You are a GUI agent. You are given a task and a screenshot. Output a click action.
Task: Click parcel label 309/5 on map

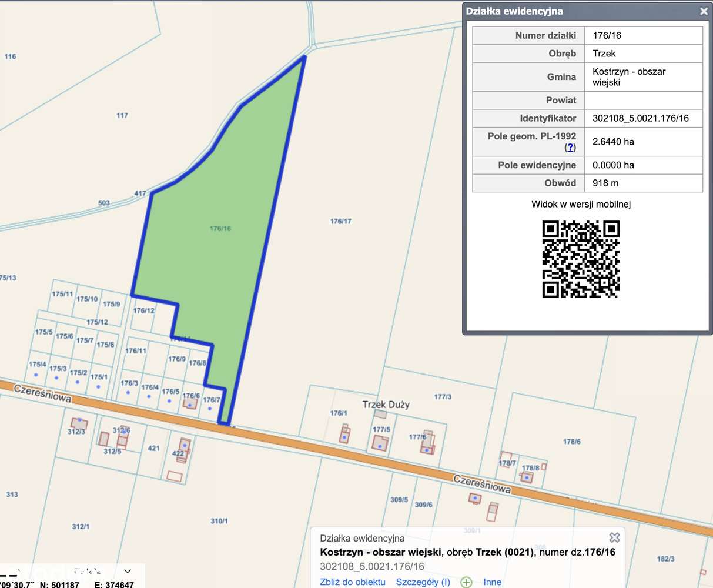coord(399,500)
